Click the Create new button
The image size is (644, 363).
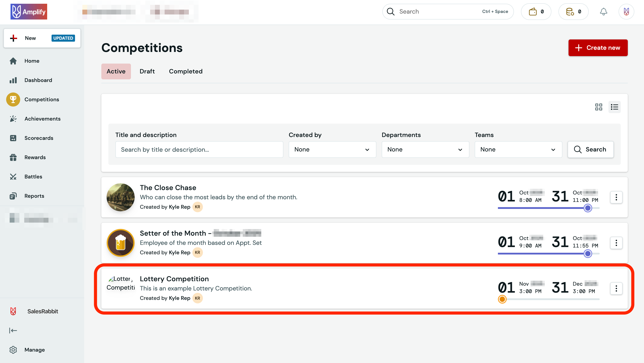point(598,48)
